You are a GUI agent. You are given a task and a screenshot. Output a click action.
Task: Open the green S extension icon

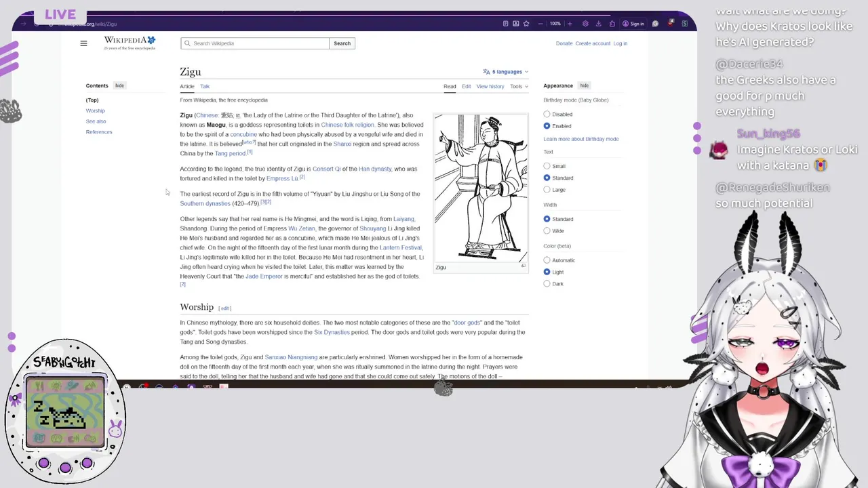point(685,24)
